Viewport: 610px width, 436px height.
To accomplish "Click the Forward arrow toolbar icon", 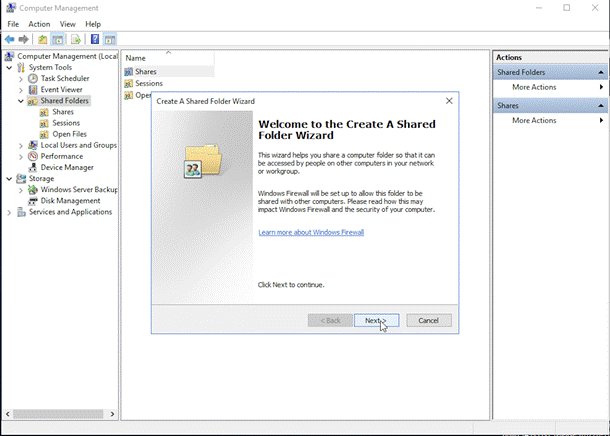I will [x=24, y=39].
